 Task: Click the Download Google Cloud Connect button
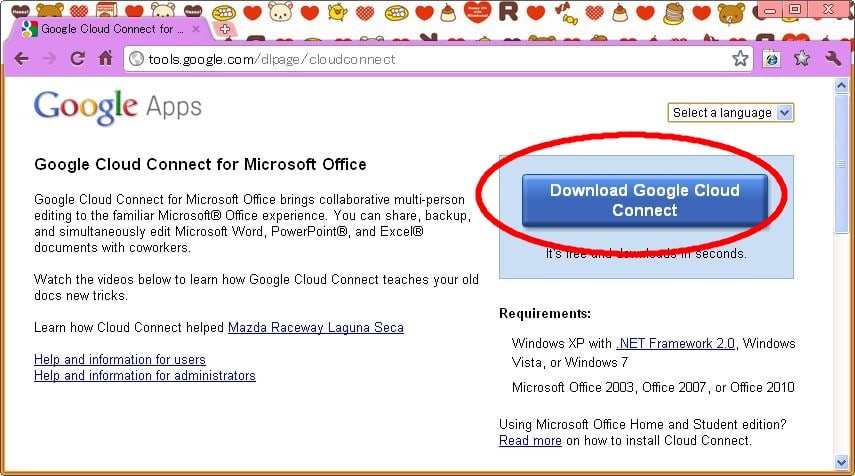tap(644, 200)
